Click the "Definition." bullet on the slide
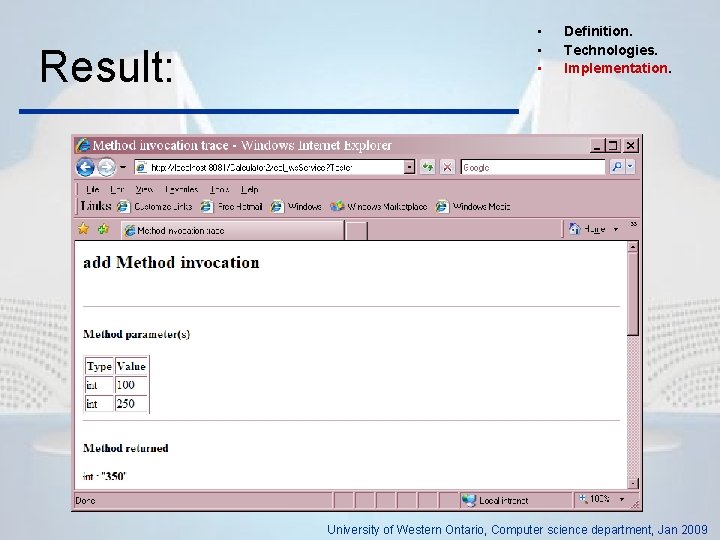 (598, 31)
